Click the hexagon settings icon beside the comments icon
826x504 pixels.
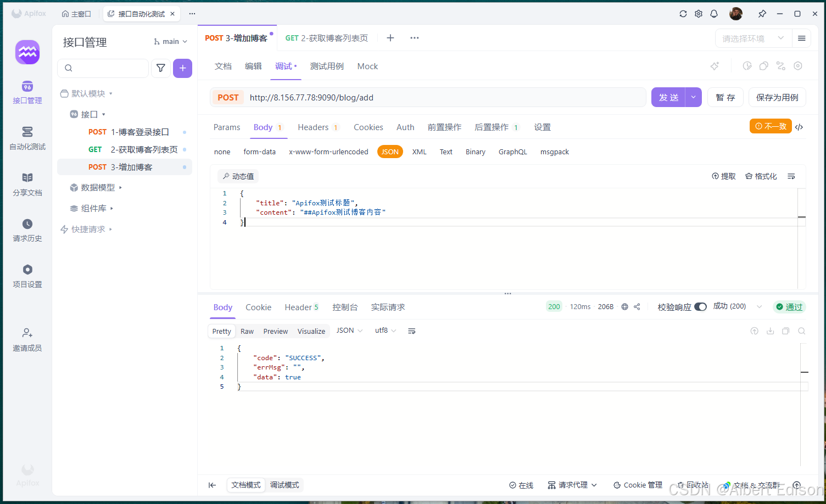tap(798, 66)
